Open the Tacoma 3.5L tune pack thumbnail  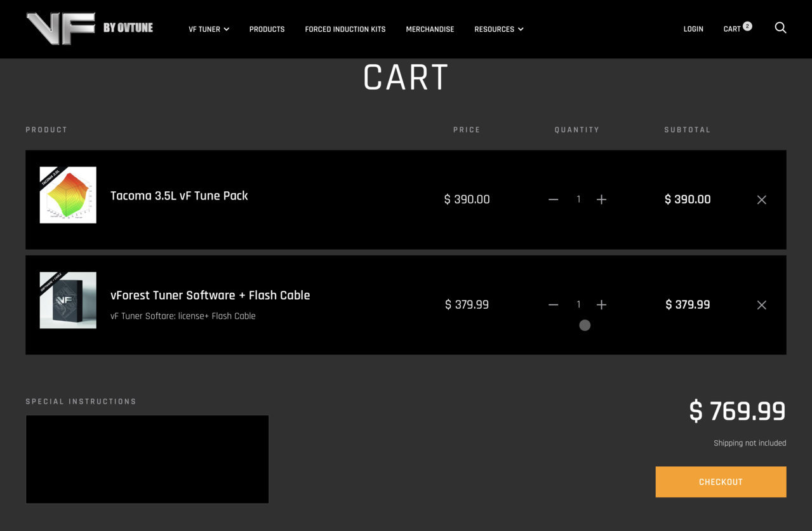(68, 195)
